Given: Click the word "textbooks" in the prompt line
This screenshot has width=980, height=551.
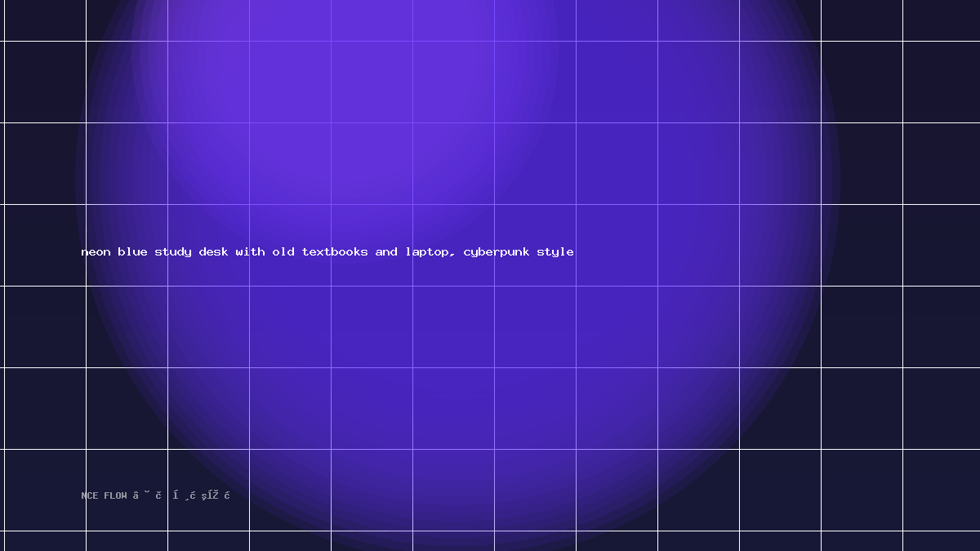Looking at the screenshot, I should pyautogui.click(x=335, y=252).
